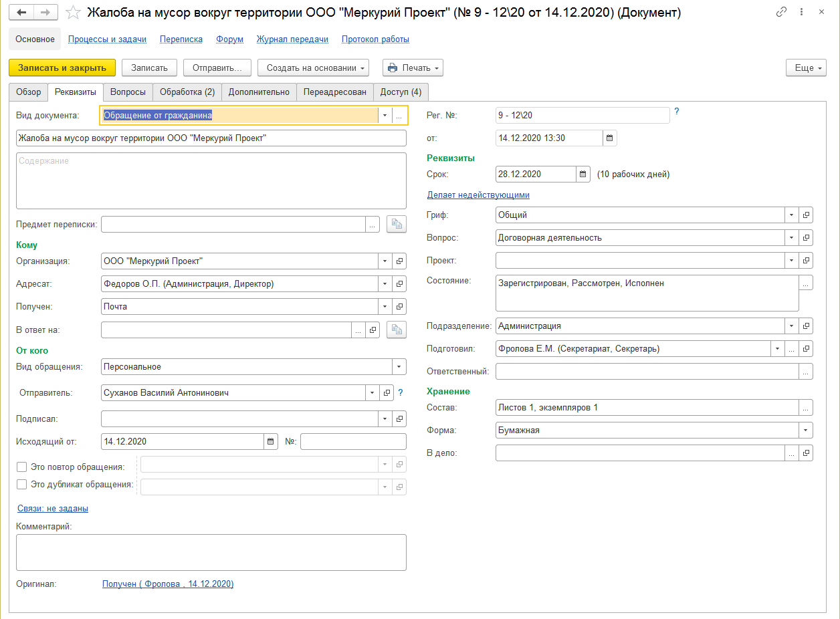Open the Процессы и задачи section
This screenshot has width=840, height=619.
tap(107, 39)
